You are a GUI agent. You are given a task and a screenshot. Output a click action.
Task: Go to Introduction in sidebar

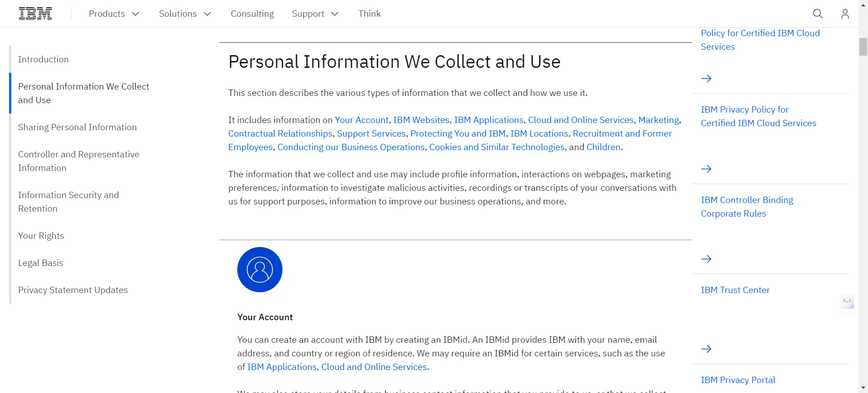[x=43, y=59]
